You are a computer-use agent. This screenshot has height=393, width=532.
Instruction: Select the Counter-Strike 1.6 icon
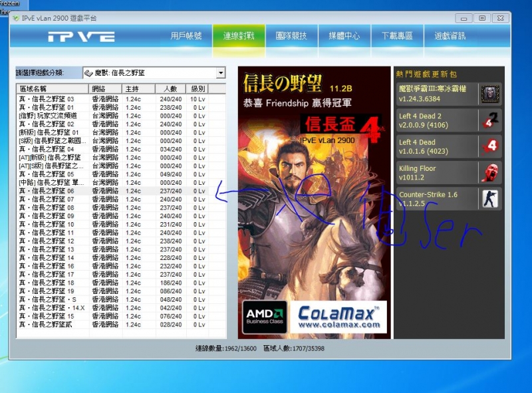coord(490,197)
